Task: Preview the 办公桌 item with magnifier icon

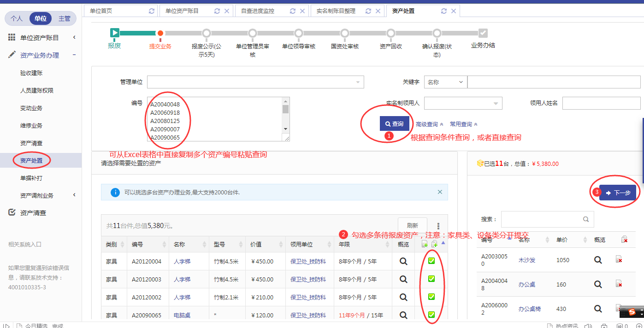Action: [598, 284]
